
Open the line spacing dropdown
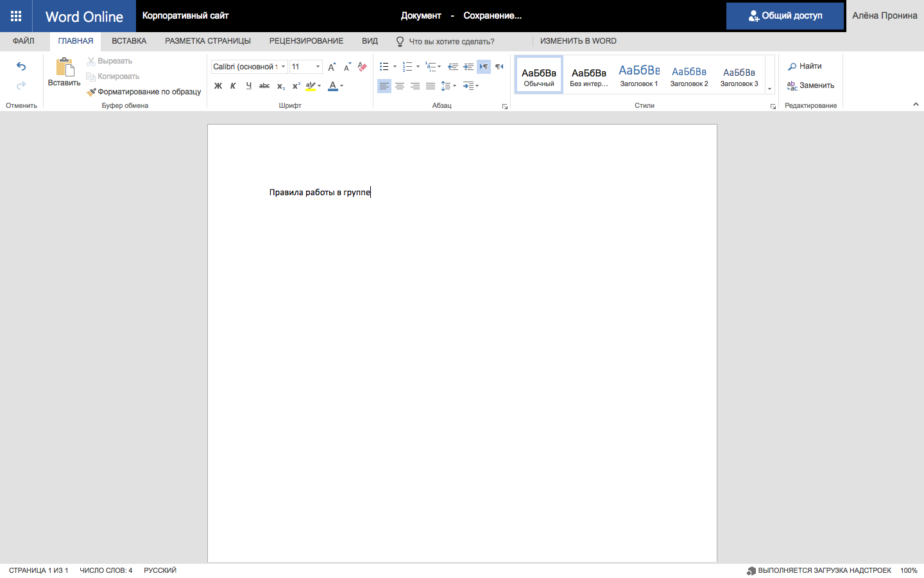[453, 85]
